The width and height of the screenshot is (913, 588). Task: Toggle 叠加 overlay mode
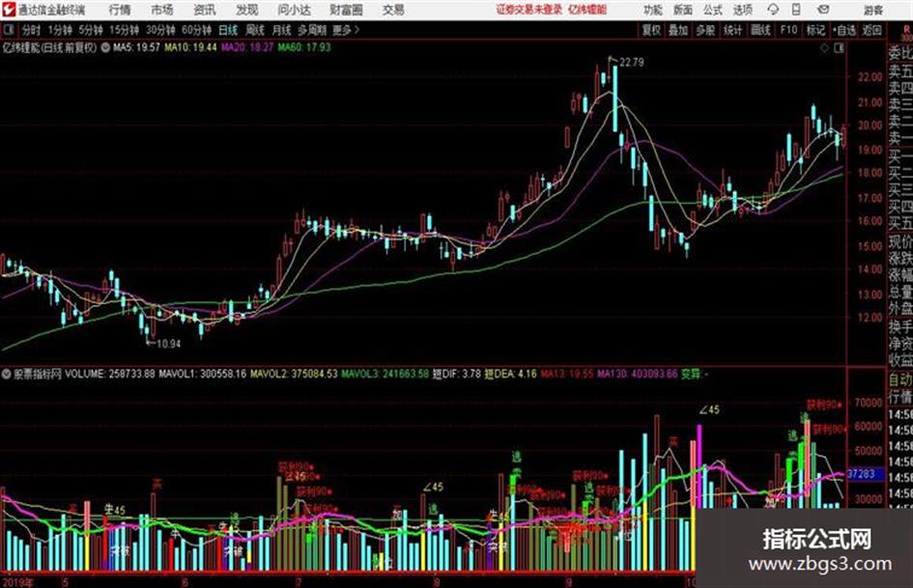(678, 30)
